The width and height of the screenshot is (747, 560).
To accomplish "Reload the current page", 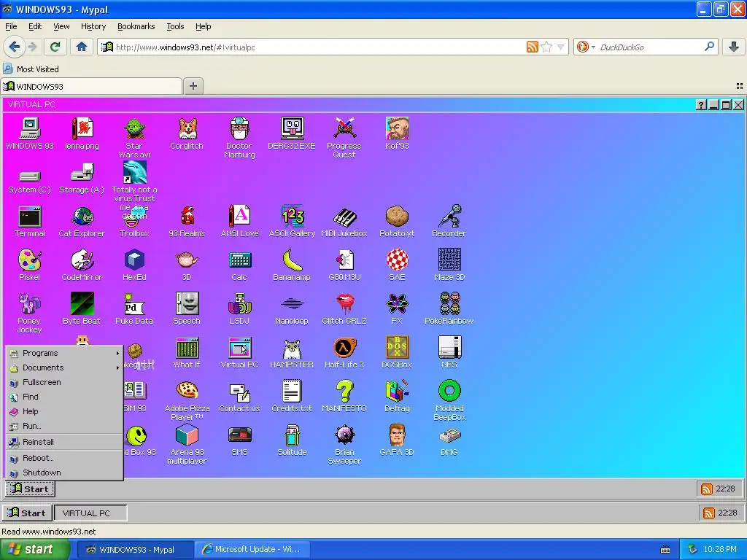I will click(55, 47).
